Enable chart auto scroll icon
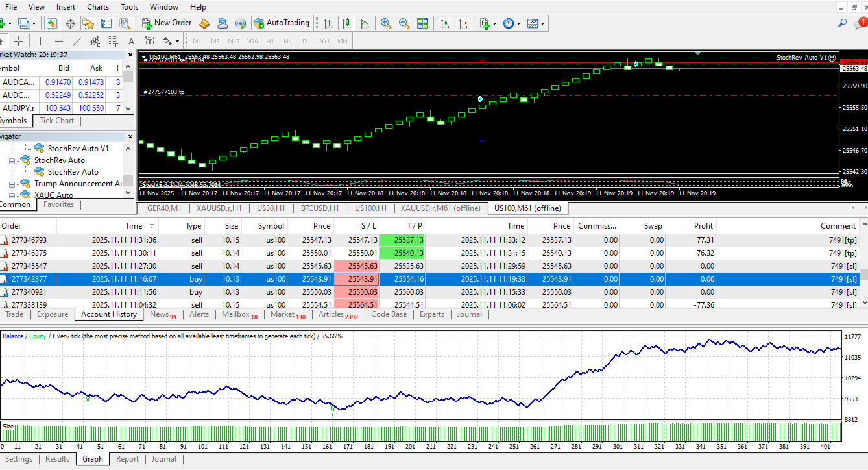 445,23
